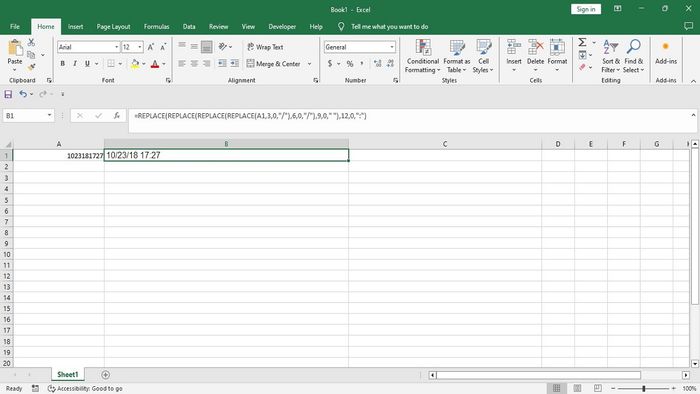Open the font name dropdown
The width and height of the screenshot is (700, 394).
click(117, 47)
